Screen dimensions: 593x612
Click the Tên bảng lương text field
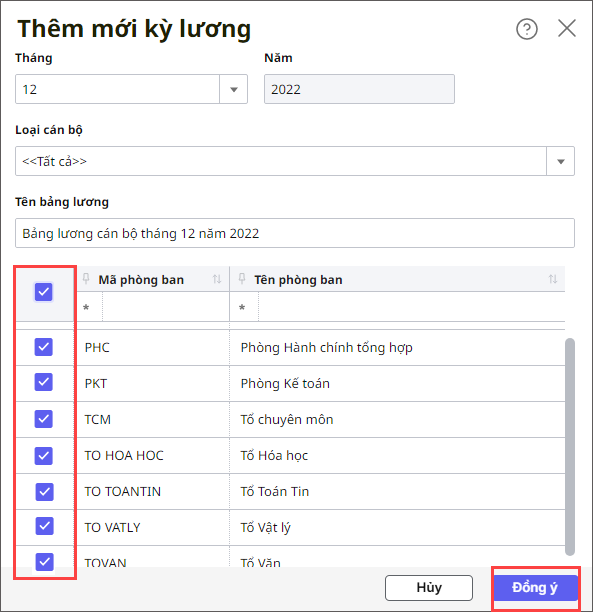(x=295, y=233)
